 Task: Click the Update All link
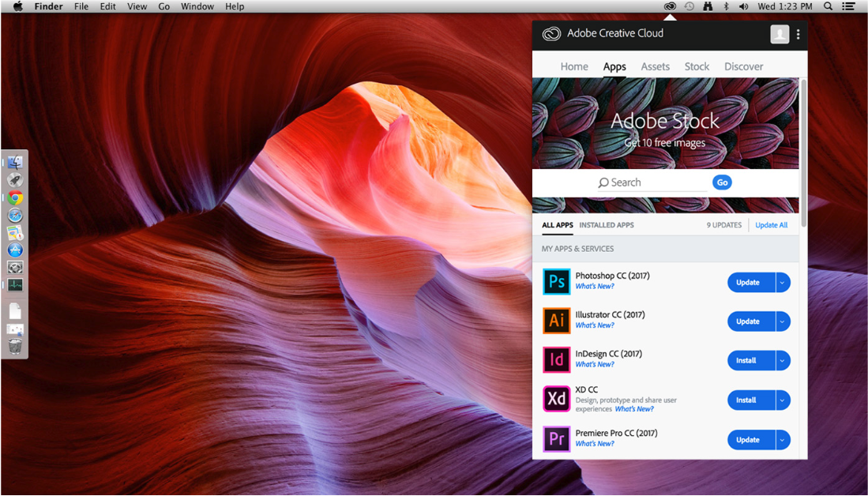pos(771,225)
